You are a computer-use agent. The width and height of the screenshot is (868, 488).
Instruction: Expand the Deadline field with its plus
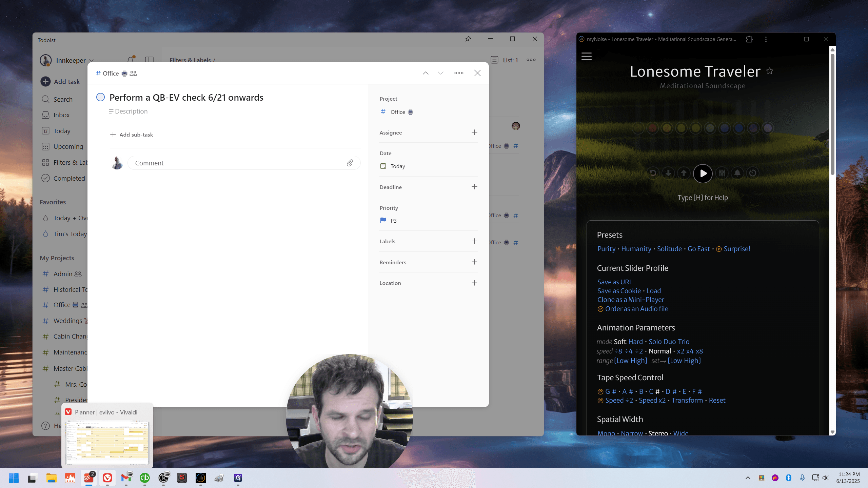click(x=474, y=187)
